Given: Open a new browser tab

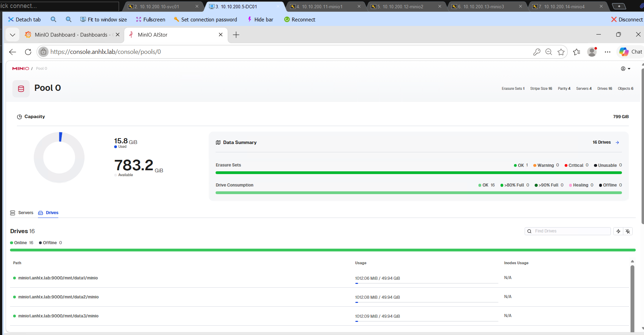Looking at the screenshot, I should 236,35.
